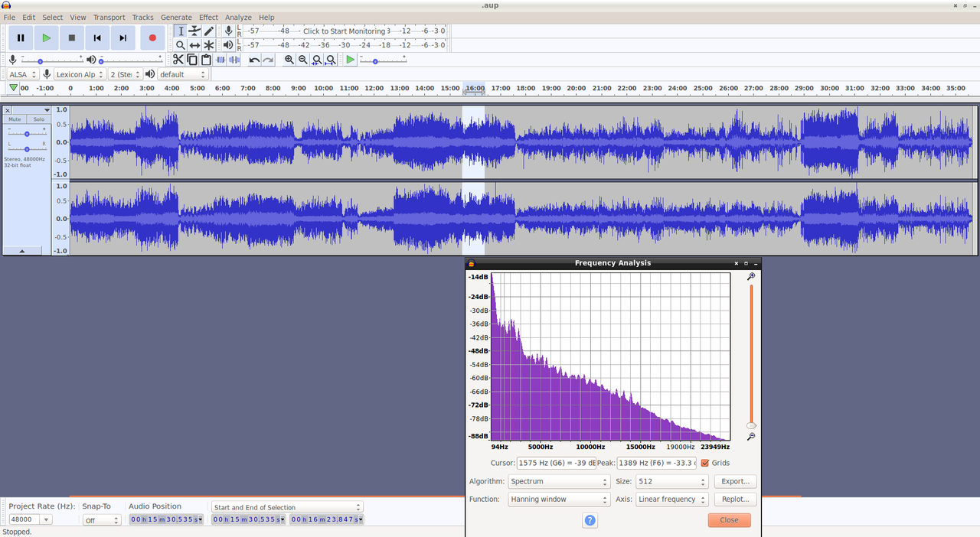Click the Redo arrow icon

[x=268, y=60]
